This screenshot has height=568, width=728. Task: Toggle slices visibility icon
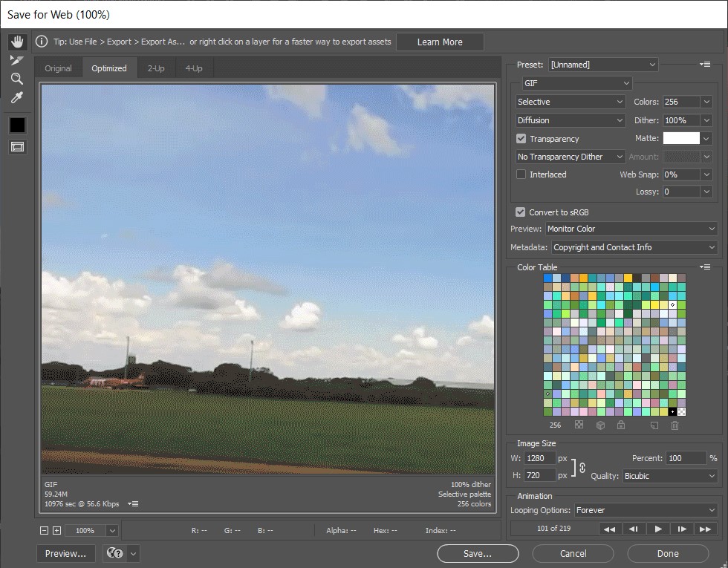point(17,147)
